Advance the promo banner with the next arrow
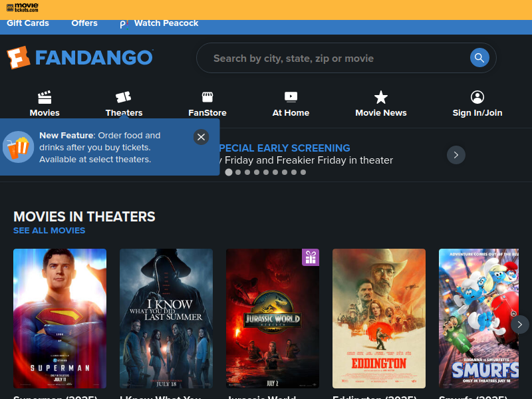 [456, 155]
